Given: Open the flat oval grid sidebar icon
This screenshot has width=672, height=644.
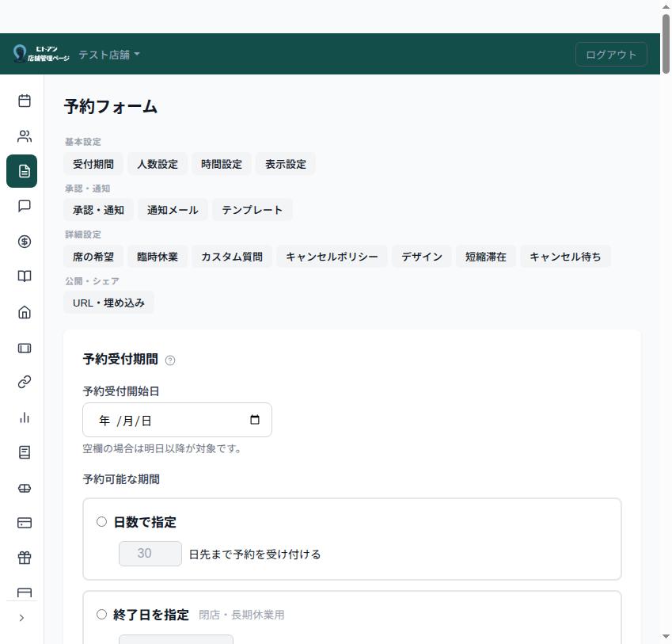Looking at the screenshot, I should click(25, 488).
